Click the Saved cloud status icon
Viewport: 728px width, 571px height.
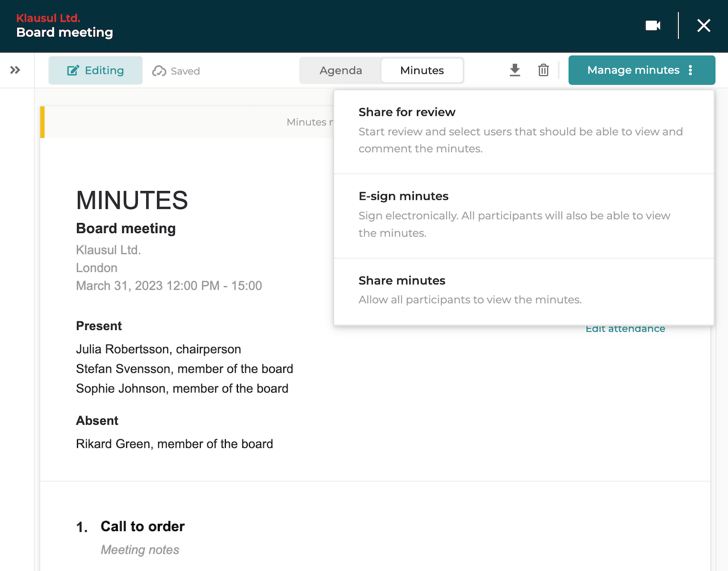159,71
